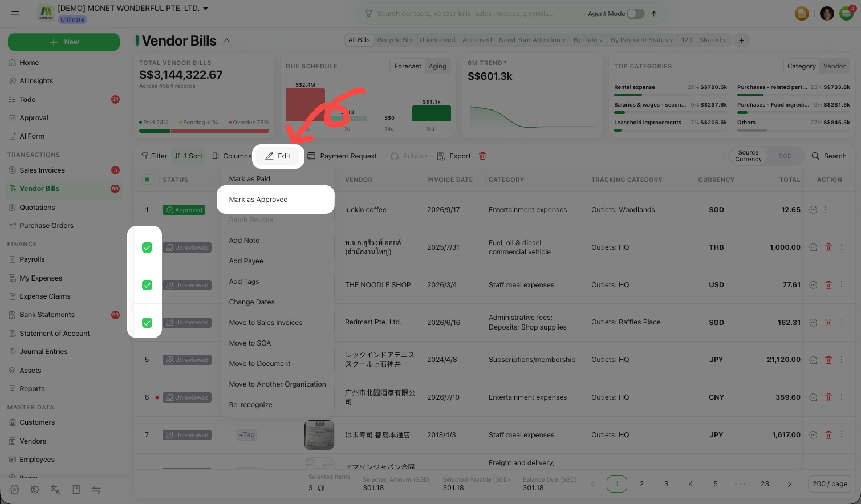
Task: Switch the light/dark theme icon
Action: (x=35, y=490)
